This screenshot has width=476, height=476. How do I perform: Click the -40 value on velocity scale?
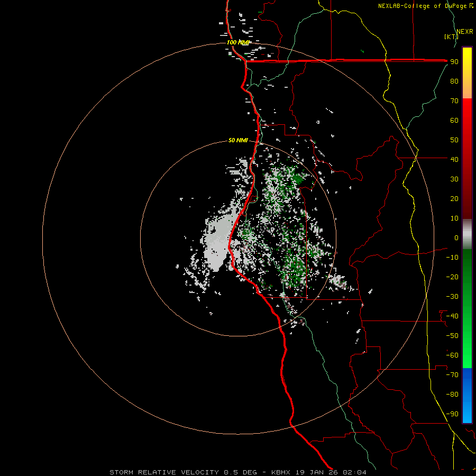pyautogui.click(x=452, y=316)
